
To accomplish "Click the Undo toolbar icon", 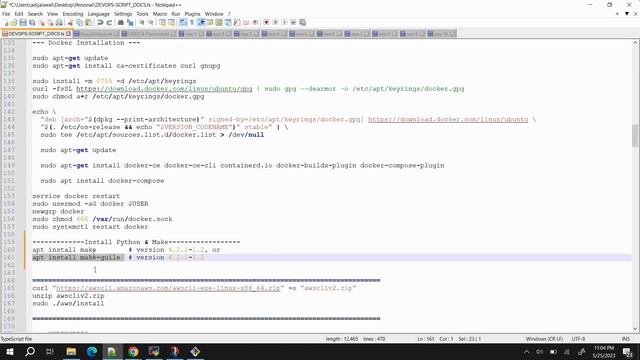I will coord(100,22).
